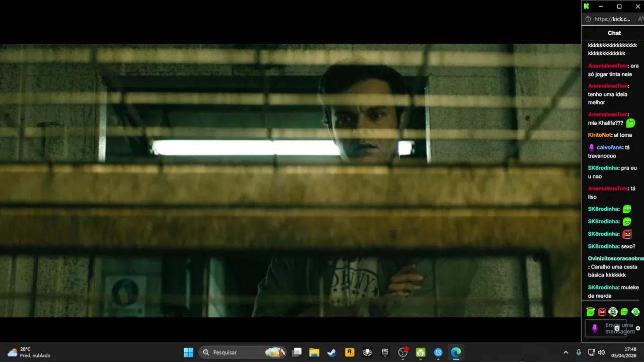Open File Explorer from the taskbar
This screenshot has height=362, width=644.
314,352
